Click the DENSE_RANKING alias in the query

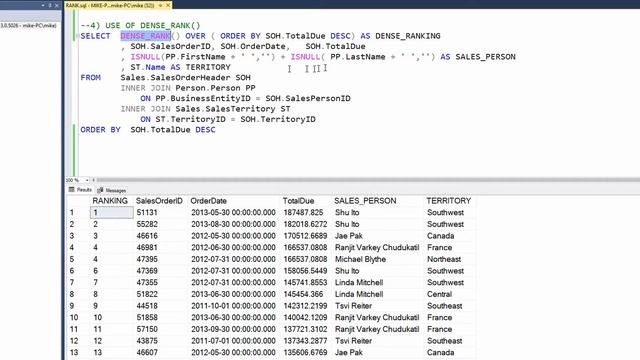tap(408, 36)
